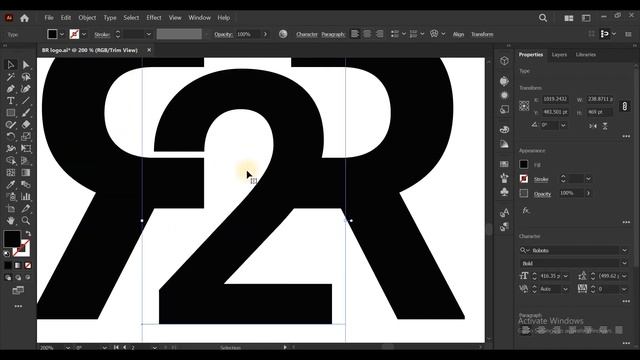Viewport: 640px width, 360px height.
Task: Select the Type tool
Action: pos(11,100)
